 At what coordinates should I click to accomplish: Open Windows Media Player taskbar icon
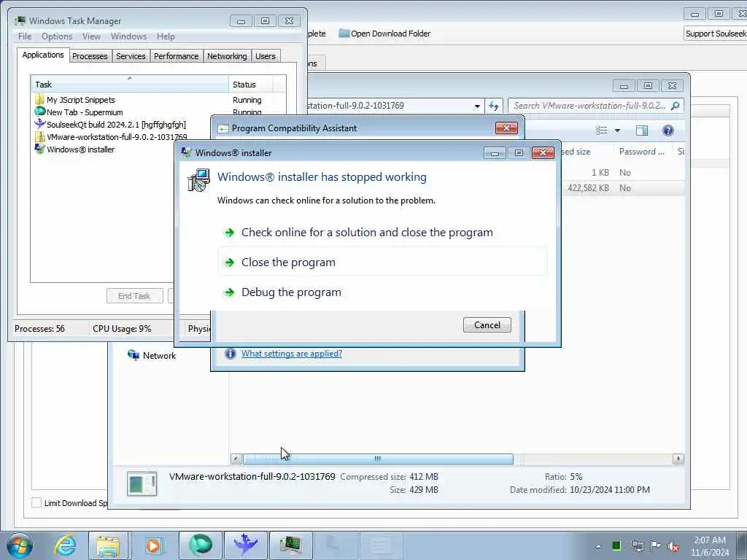[153, 545]
